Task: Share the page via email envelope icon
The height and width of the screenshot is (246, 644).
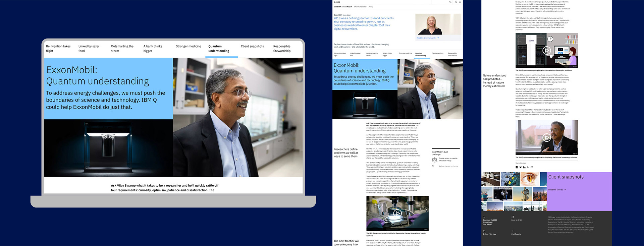Action: [532, 167]
